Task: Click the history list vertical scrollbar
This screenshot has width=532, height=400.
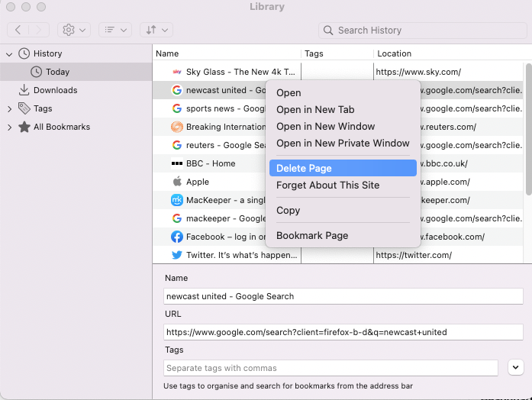Action: pyautogui.click(x=529, y=130)
